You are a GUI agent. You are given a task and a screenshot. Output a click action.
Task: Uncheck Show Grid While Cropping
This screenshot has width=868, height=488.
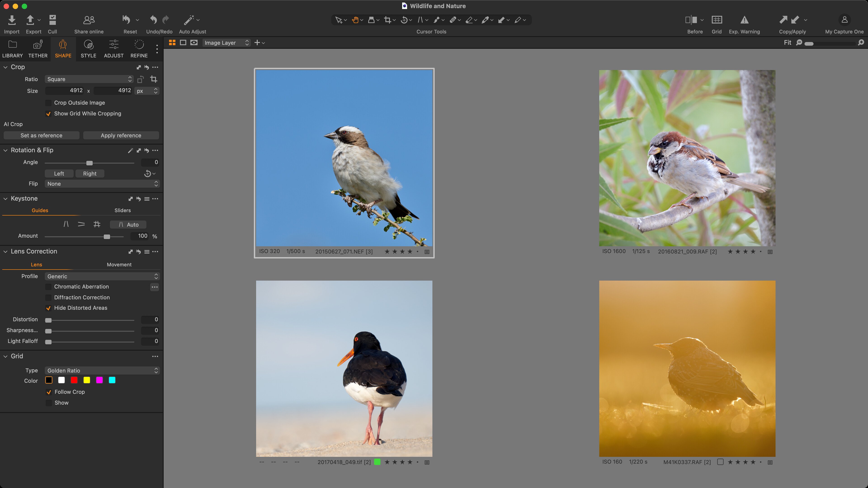[49, 114]
